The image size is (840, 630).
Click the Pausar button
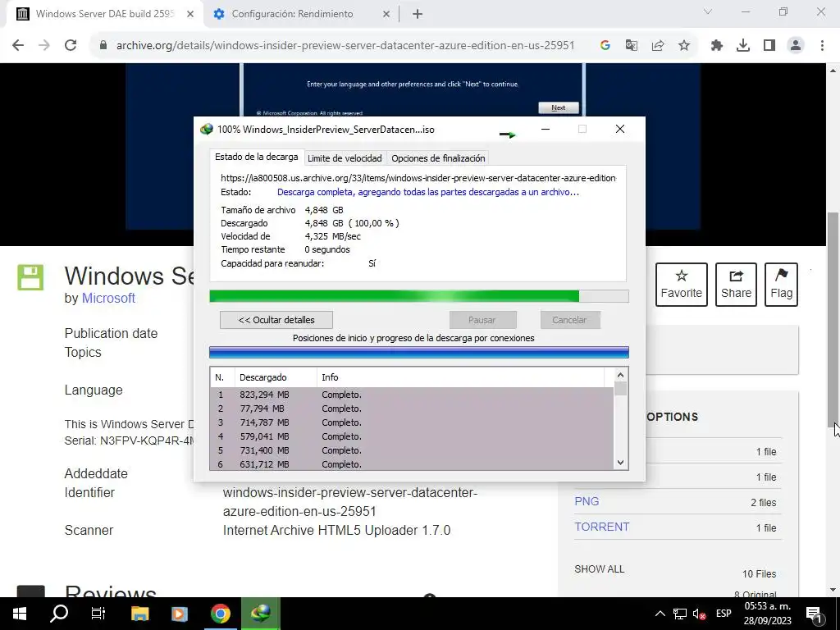tap(482, 320)
